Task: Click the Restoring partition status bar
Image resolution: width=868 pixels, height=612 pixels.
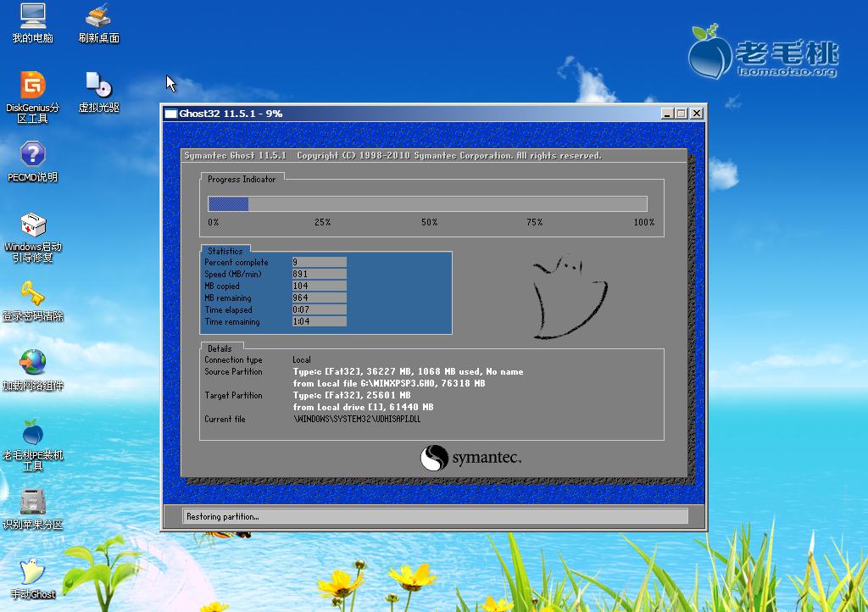Action: 435,516
